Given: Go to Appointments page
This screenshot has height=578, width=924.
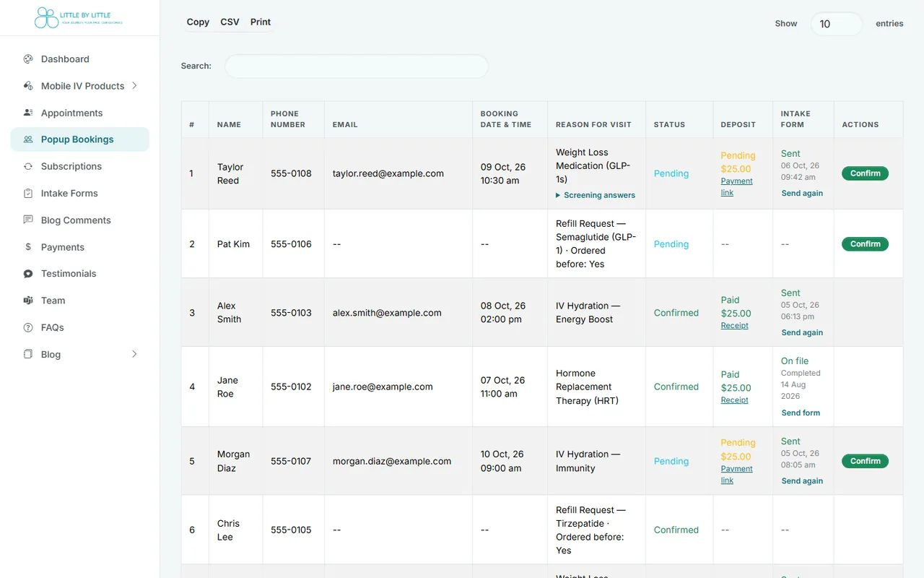Looking at the screenshot, I should pyautogui.click(x=79, y=113).
